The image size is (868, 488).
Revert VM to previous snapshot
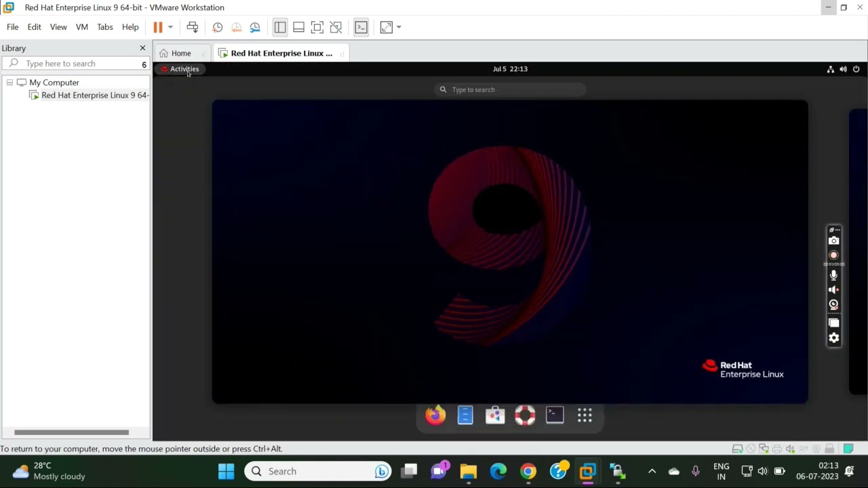[x=236, y=27]
